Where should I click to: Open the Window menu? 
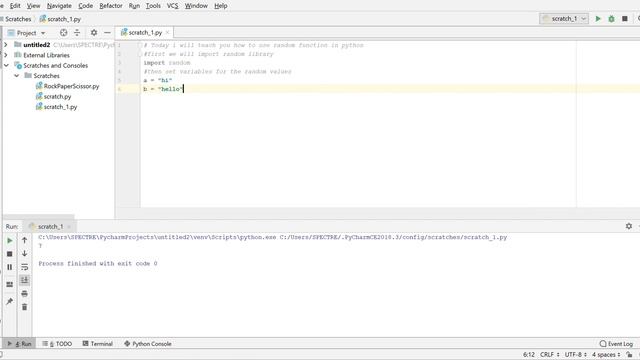196,6
